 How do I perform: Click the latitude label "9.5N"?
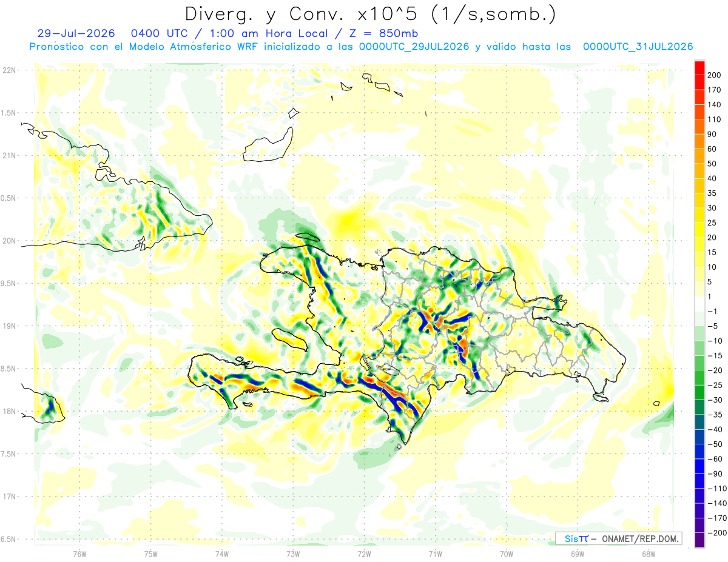click(9, 283)
